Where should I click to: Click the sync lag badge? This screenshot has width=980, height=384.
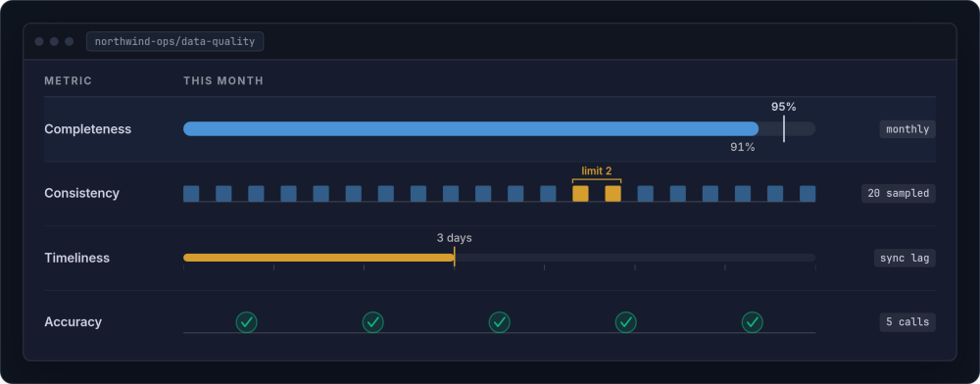(x=905, y=258)
